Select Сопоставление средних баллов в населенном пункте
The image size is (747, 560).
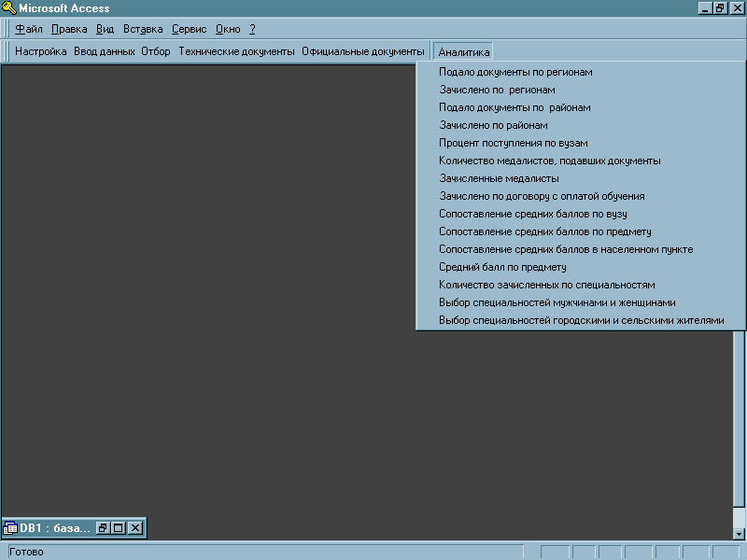pyautogui.click(x=581, y=249)
